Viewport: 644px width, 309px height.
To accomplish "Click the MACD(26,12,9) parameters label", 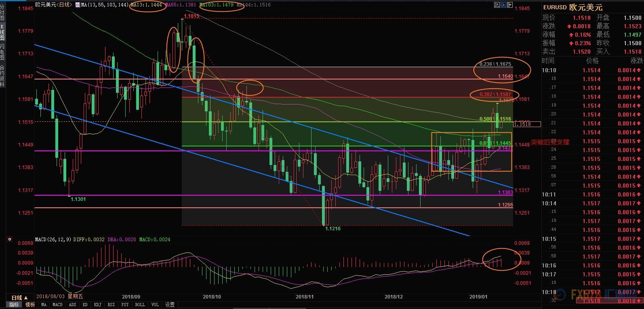I will pos(53,239).
